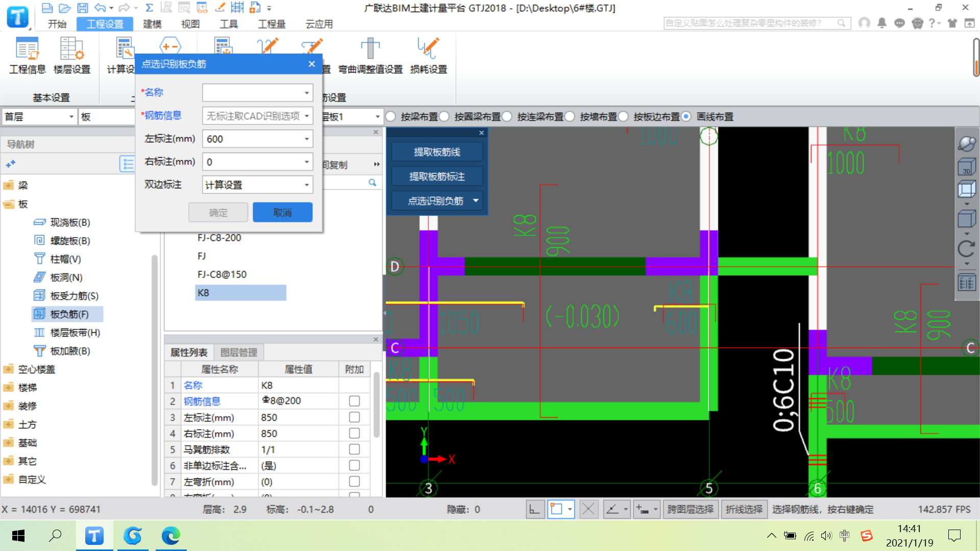
Task: Click the X cross snap icon in status bar
Action: 589,509
